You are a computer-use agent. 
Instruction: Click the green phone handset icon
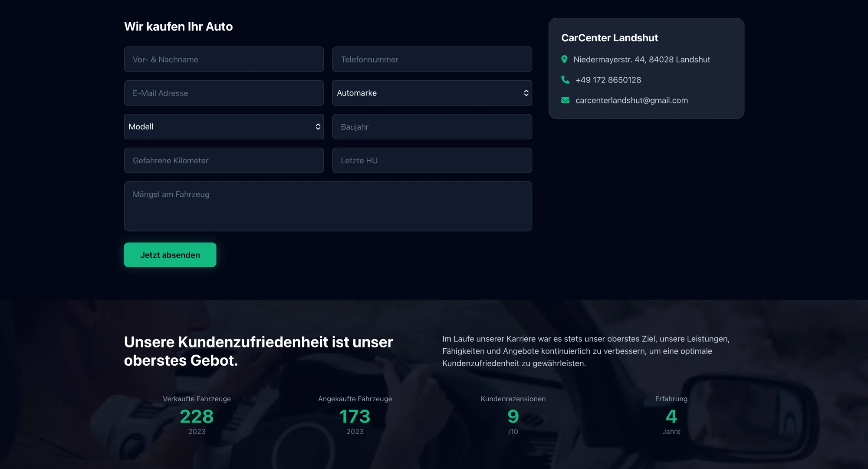point(565,80)
